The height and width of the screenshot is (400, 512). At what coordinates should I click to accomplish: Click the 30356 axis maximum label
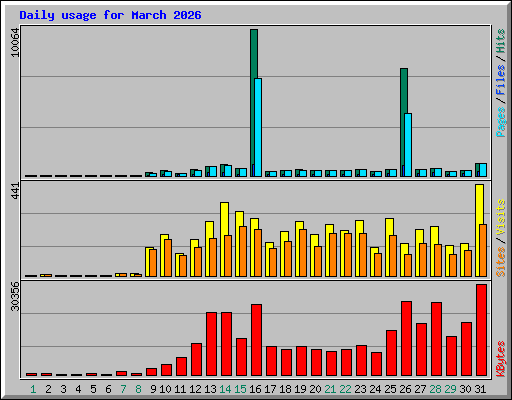click(x=15, y=296)
